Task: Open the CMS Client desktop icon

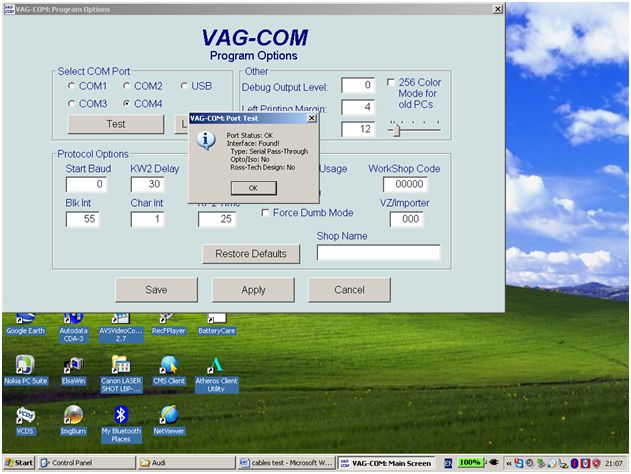Action: 169,371
